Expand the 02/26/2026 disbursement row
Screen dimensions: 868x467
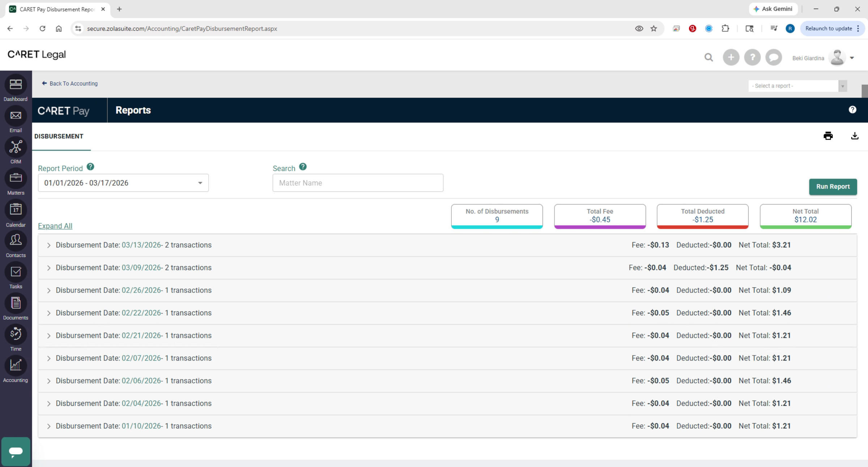pos(48,291)
